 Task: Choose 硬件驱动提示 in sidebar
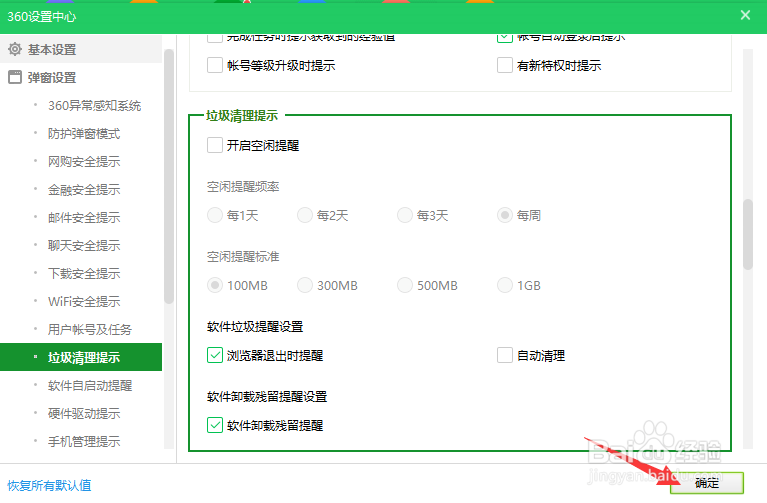coord(84,413)
